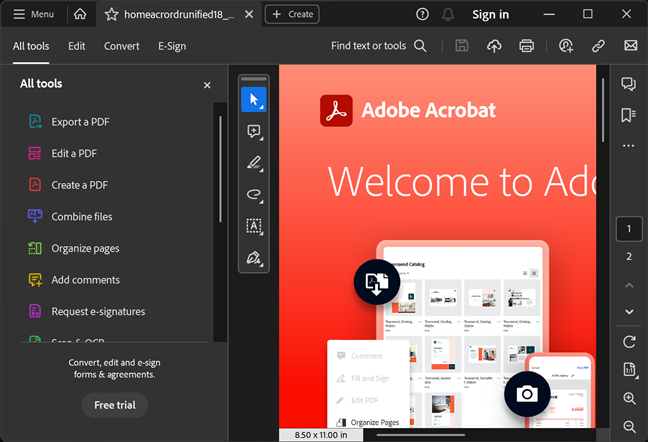Jump to page 1 indicator

coord(629,229)
